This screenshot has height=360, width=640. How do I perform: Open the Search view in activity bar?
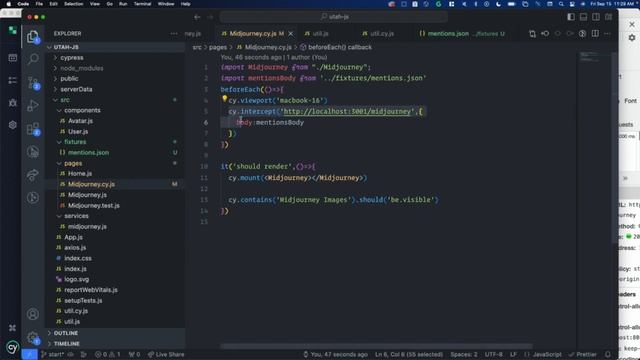click(x=33, y=59)
